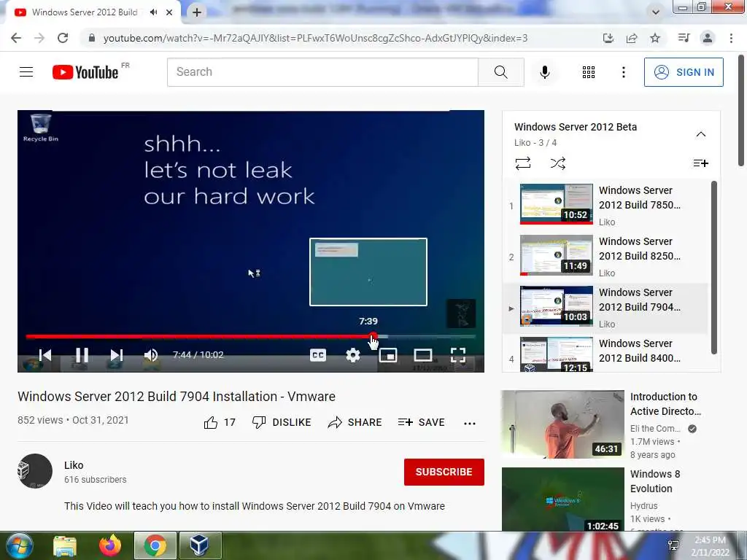
Task: Save playlist with the add-to-library icon
Action: (701, 163)
